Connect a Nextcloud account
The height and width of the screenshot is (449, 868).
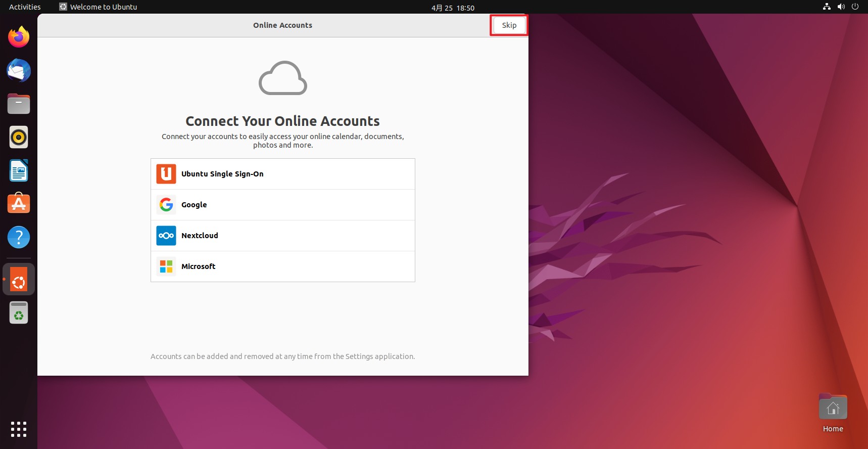282,236
